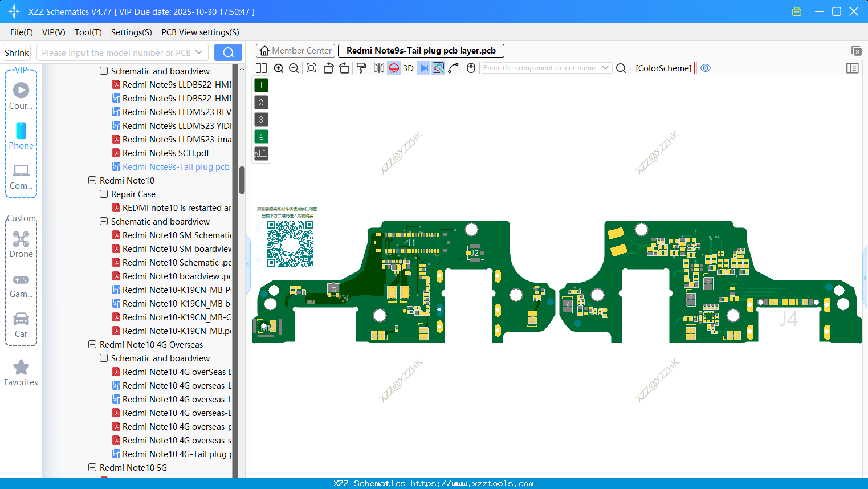Show PCB layer 1

[x=261, y=85]
